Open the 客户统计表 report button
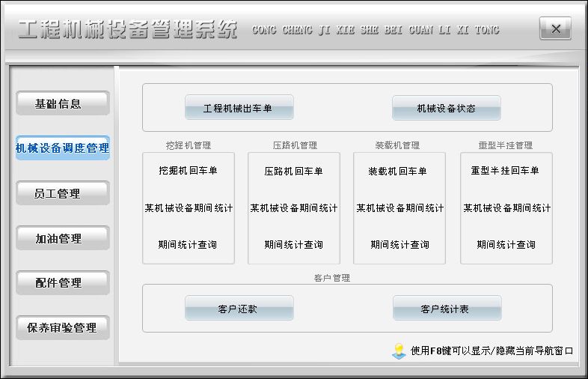 pos(446,308)
